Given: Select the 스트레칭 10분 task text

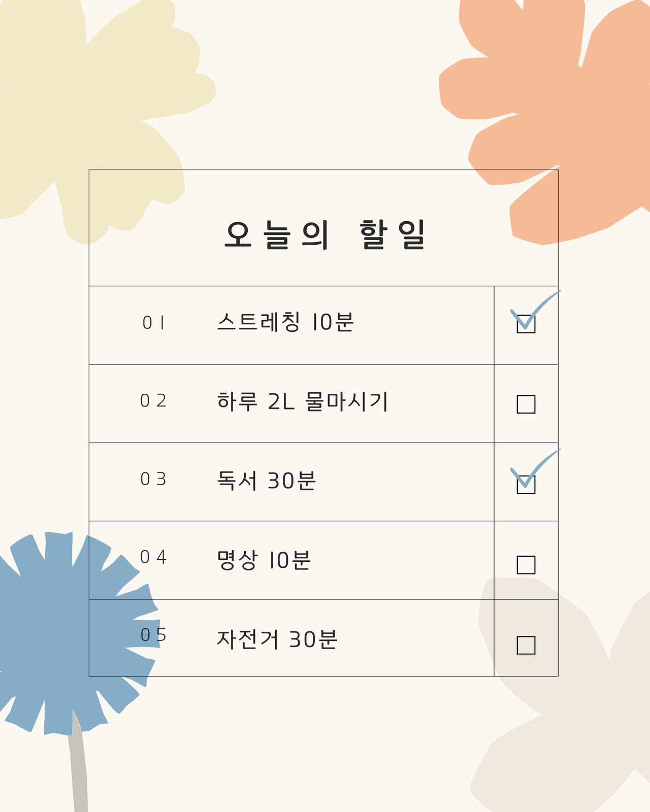Looking at the screenshot, I should pos(285,322).
